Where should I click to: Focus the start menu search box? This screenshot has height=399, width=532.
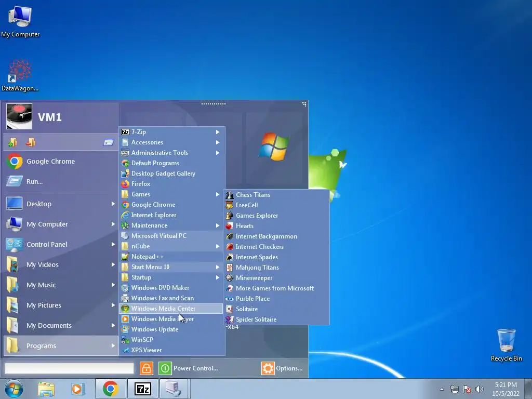point(69,368)
